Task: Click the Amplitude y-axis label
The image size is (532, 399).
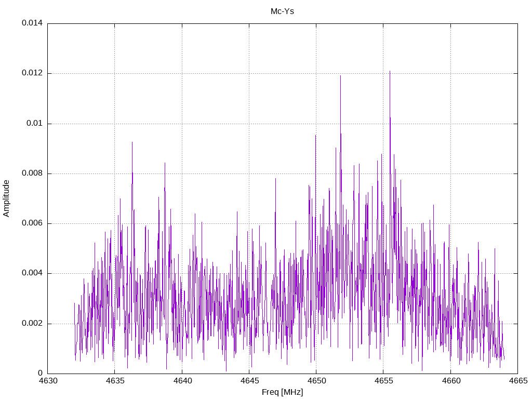Action: click(6, 198)
